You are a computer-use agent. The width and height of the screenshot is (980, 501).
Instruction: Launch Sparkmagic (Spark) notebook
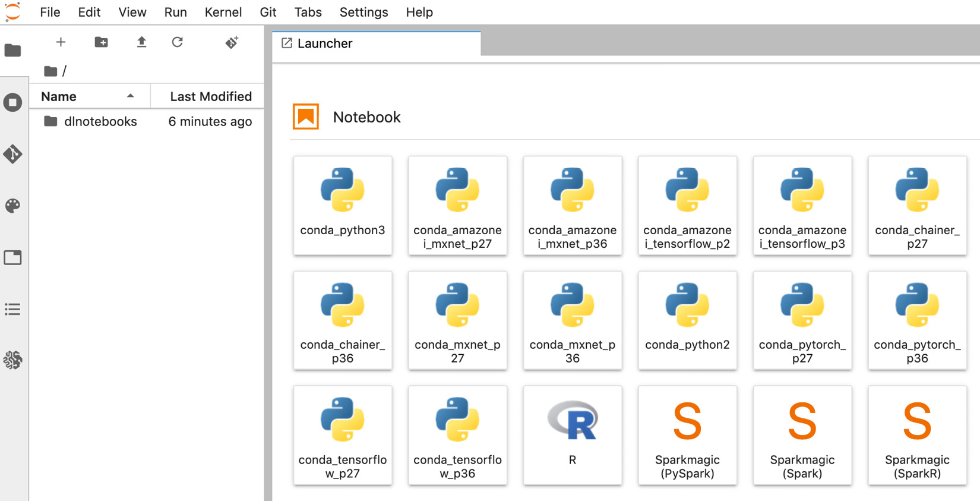coord(802,435)
